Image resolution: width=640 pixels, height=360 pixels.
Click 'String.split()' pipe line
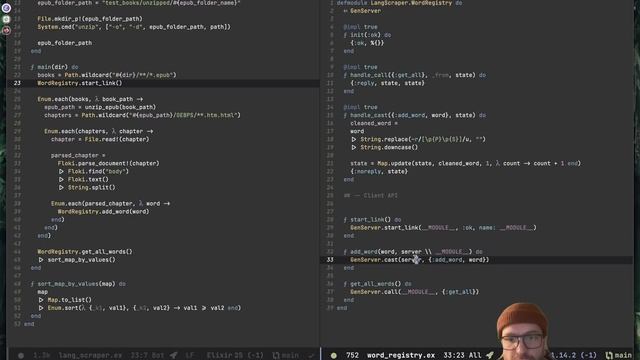coord(87,187)
